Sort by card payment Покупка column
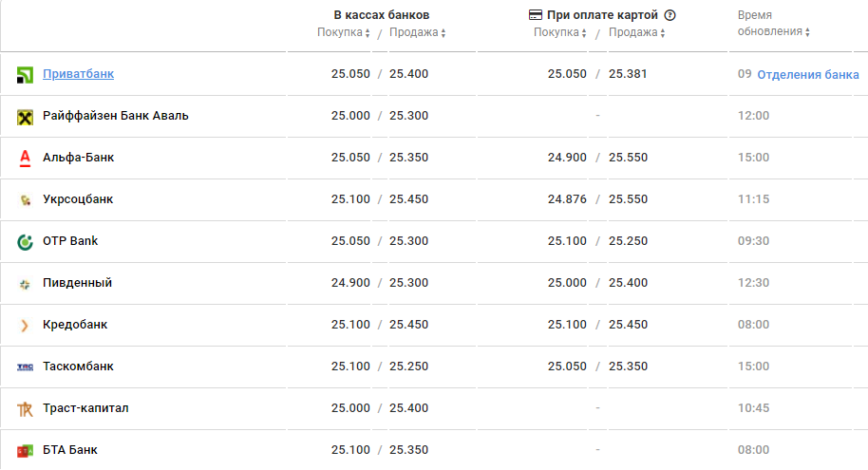 (559, 32)
